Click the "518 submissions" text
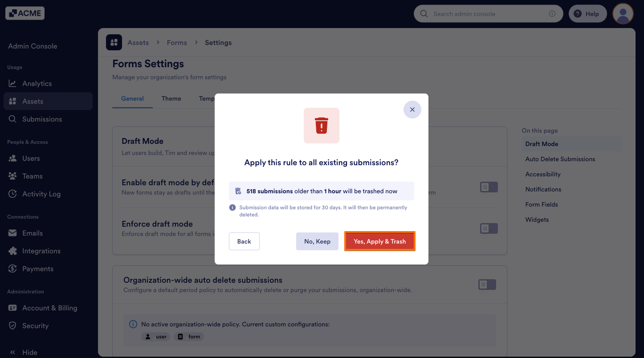Screen dimensions: 644x358 tap(269, 191)
